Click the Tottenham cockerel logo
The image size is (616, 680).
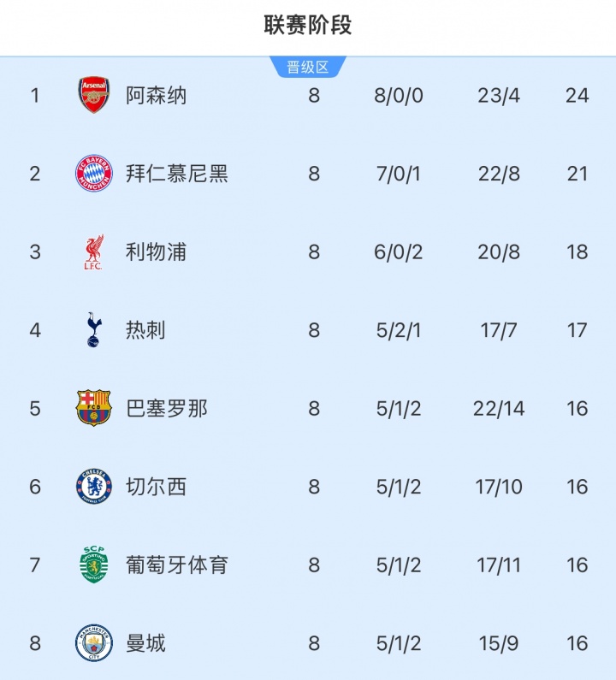pos(94,330)
